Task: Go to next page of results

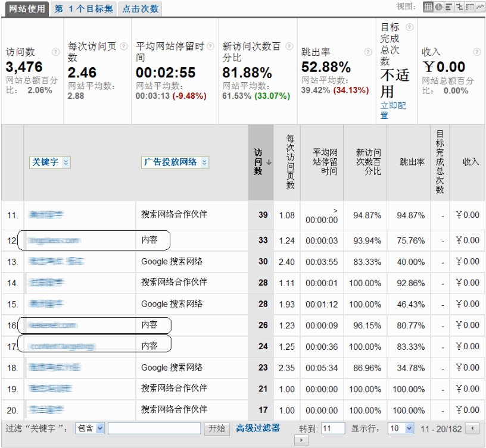Action: click(x=302, y=440)
